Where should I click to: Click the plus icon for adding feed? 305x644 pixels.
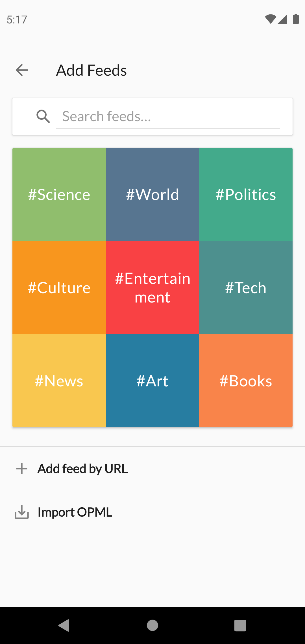[22, 469]
